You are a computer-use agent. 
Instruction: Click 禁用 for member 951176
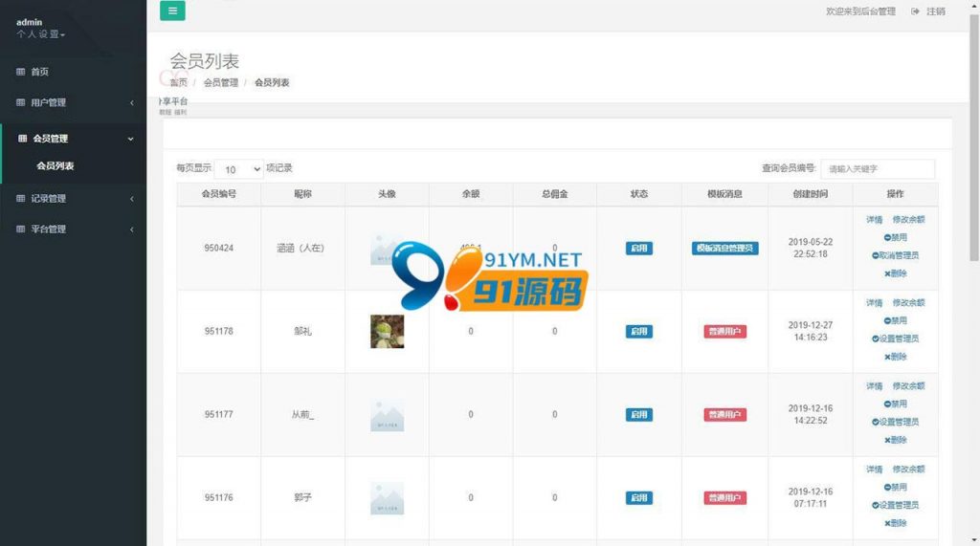click(895, 487)
